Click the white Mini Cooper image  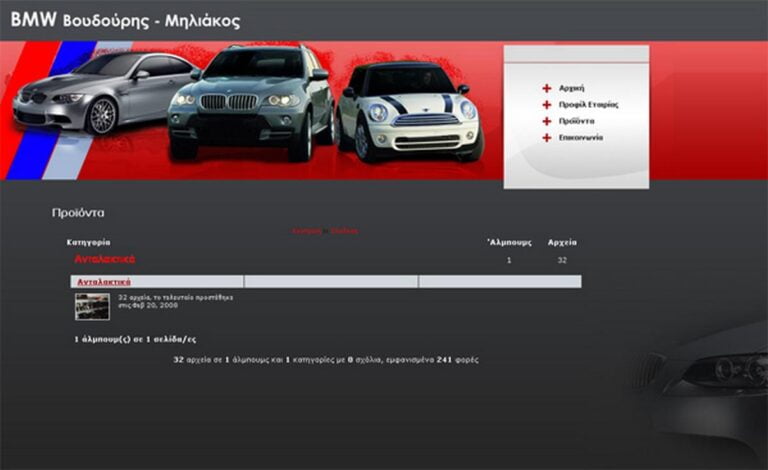pos(410,112)
